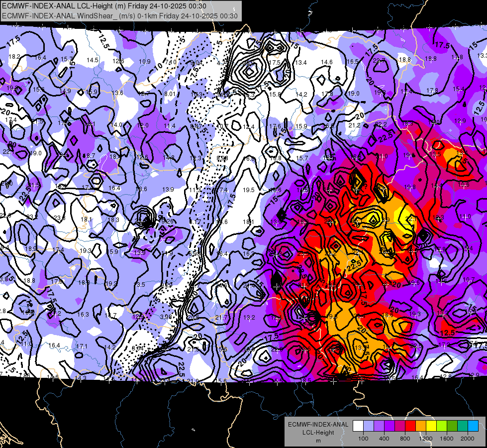Click the dark green legend swatch

(452, 426)
